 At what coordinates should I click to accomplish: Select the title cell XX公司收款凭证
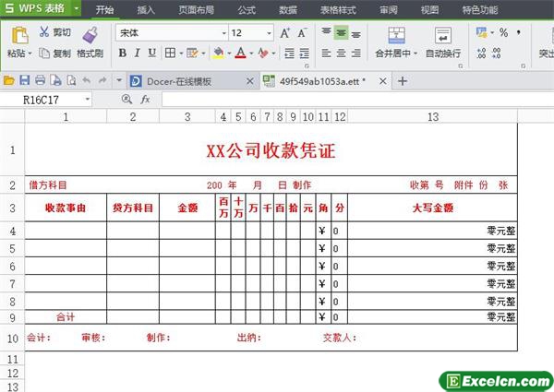[x=271, y=149]
